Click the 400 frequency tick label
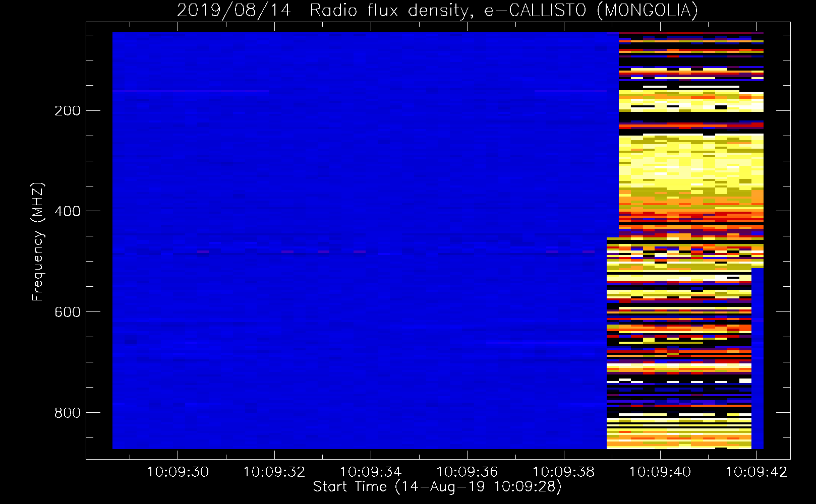Screen dimensions: 816x504 [x=68, y=211]
